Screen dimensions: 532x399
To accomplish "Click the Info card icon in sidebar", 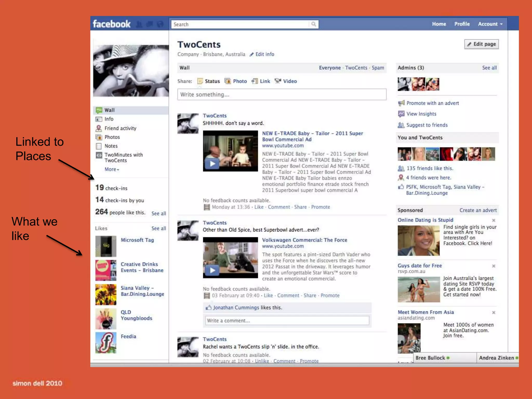I will click(99, 119).
